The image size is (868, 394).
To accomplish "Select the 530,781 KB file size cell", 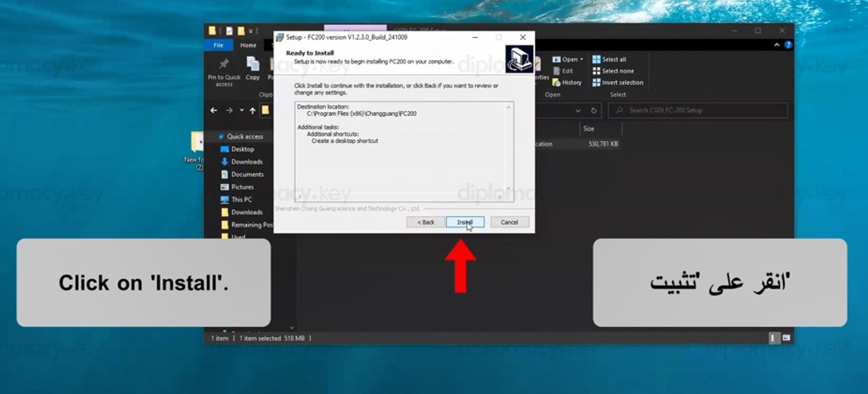I will click(x=603, y=144).
